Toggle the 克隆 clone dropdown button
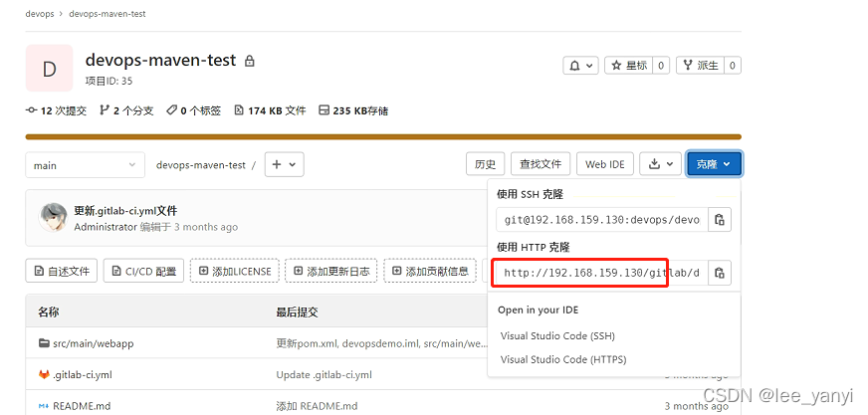 pyautogui.click(x=714, y=164)
